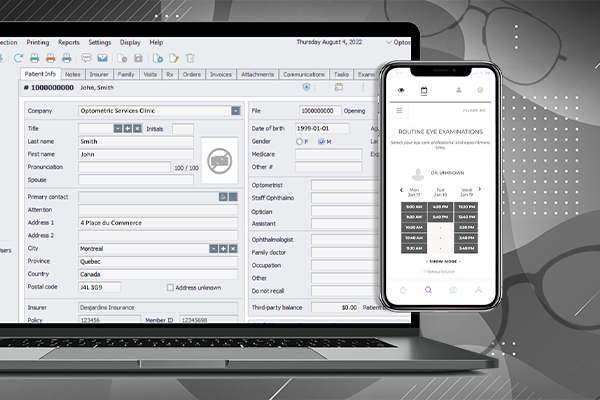Tap Filter By on the phone
Viewport: 600px width, 400px height.
click(474, 111)
